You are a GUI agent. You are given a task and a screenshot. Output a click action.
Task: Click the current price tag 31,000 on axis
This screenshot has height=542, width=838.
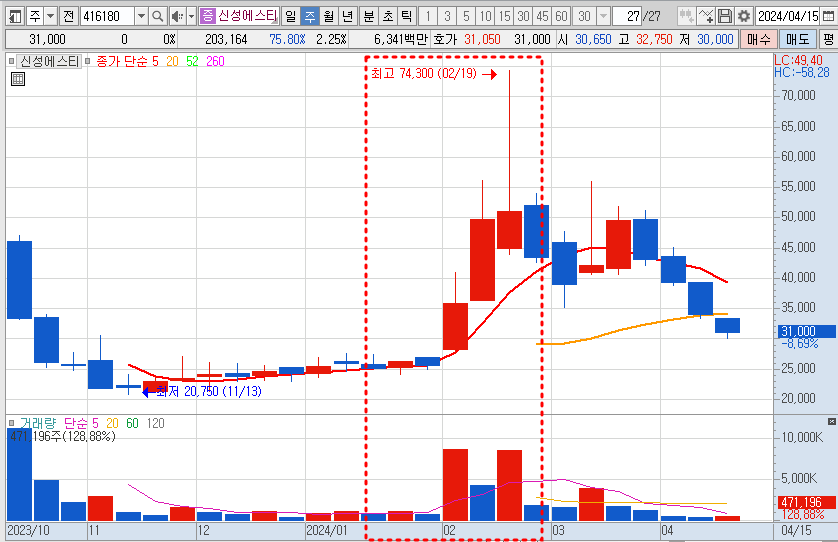click(805, 331)
